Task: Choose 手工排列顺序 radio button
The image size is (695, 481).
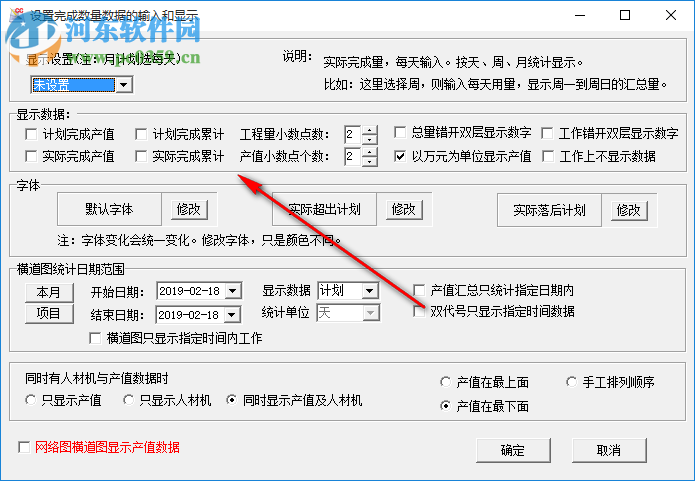Action: [572, 382]
